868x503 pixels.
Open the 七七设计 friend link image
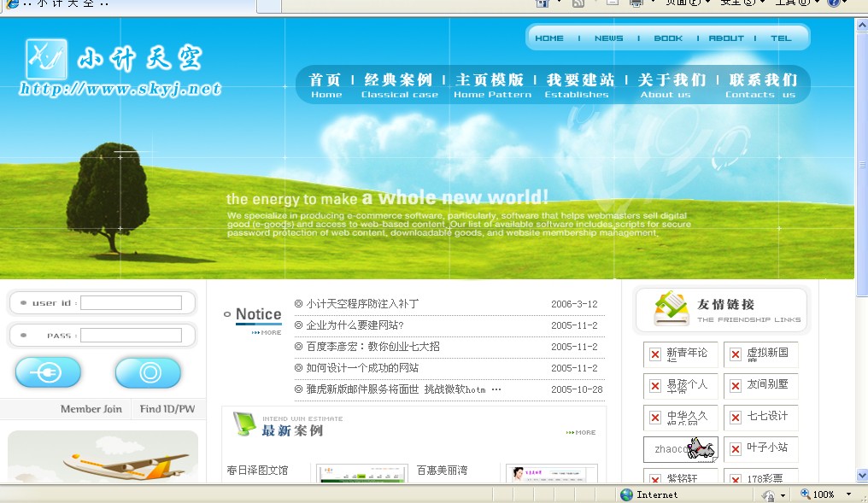761,418
